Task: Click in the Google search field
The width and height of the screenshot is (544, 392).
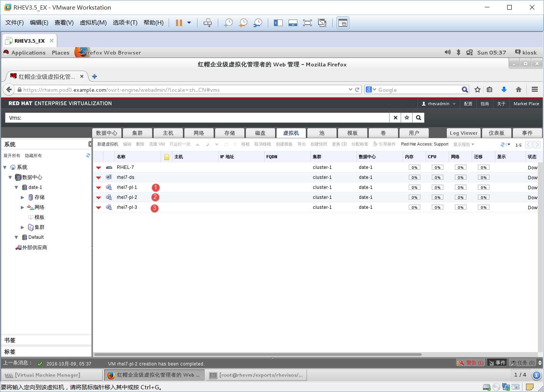Action: (x=419, y=90)
